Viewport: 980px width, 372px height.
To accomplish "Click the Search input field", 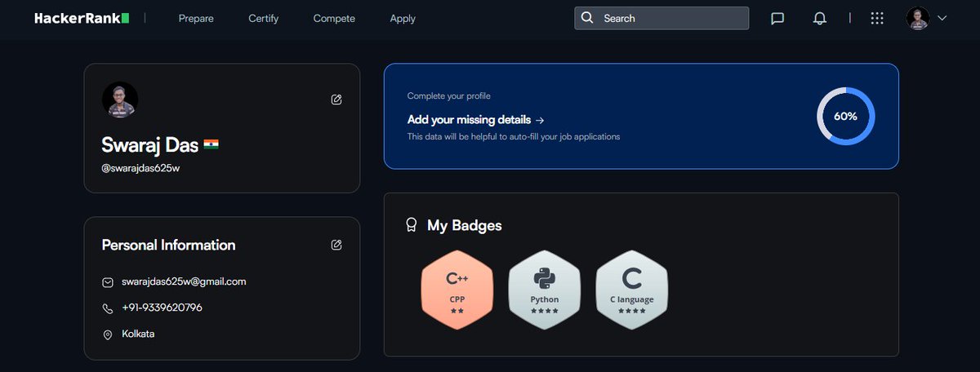I will tap(661, 18).
